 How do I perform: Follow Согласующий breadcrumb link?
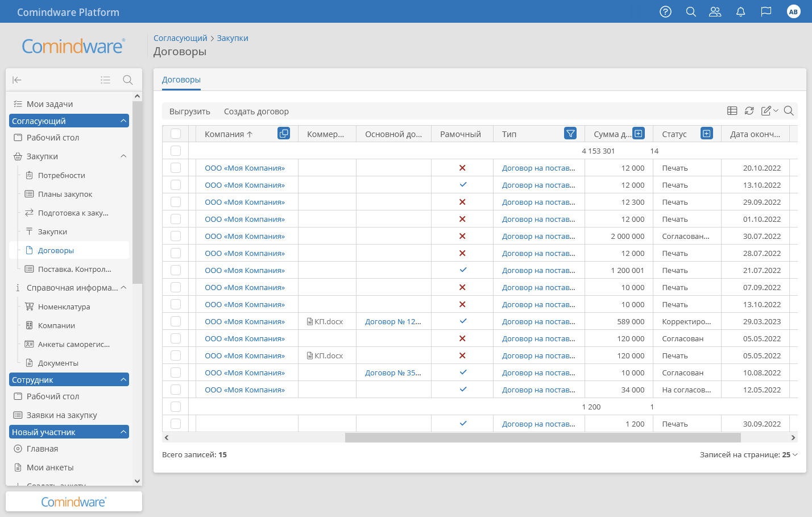pyautogui.click(x=180, y=38)
